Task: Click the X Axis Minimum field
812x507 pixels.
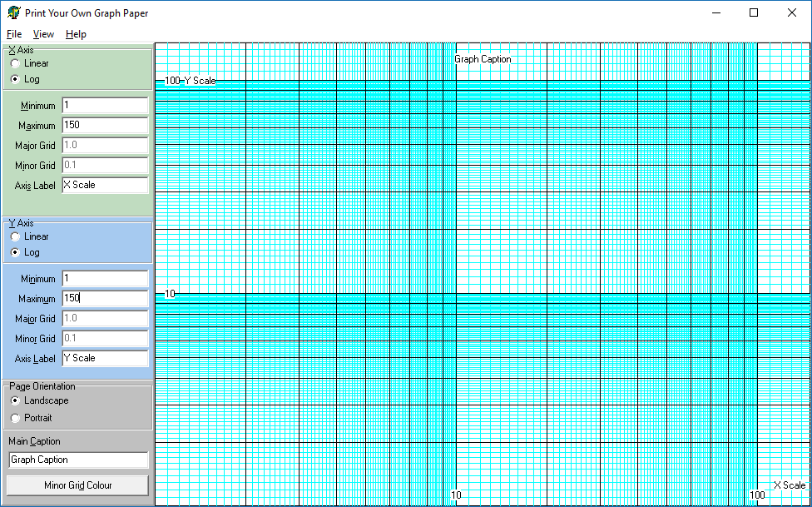Action: click(x=105, y=106)
